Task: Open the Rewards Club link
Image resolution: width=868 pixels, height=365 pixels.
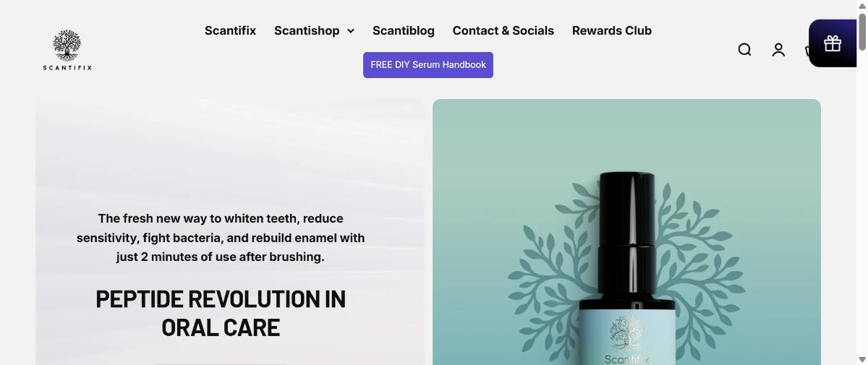Action: tap(612, 30)
